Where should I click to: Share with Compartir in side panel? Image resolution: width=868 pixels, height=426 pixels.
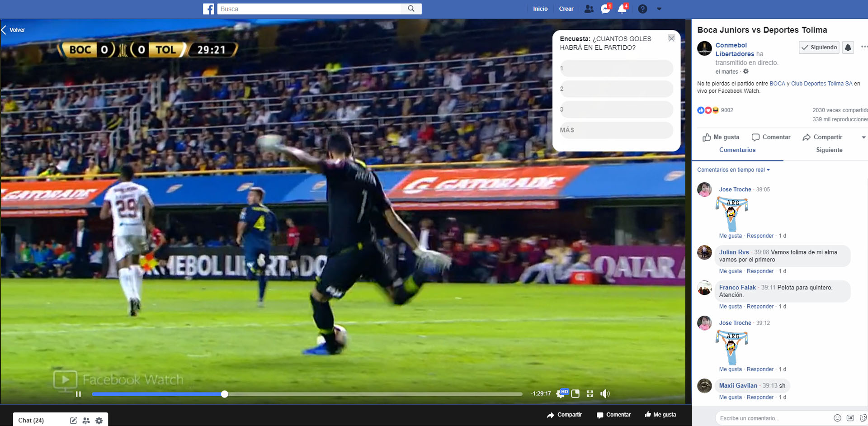coord(822,137)
